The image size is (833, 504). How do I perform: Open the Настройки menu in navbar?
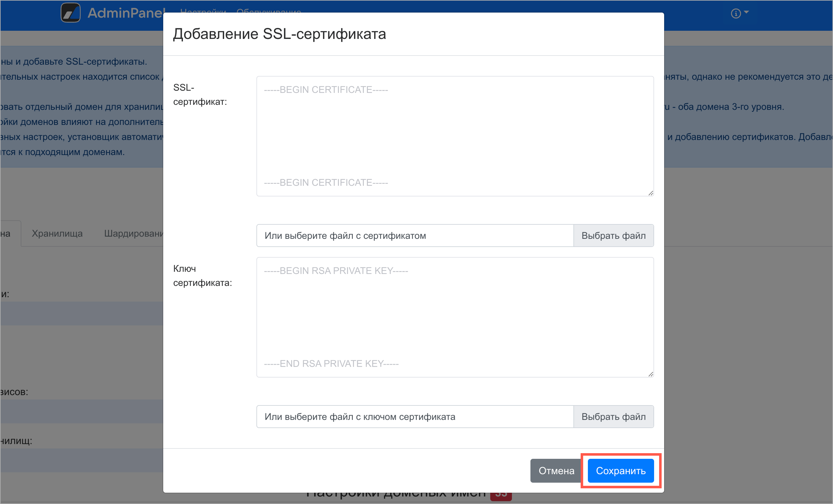click(203, 11)
